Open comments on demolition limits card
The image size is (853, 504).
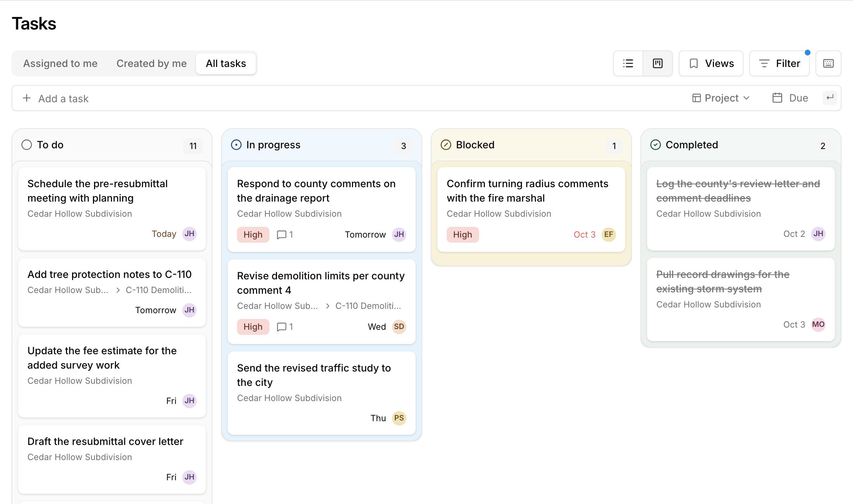285,327
